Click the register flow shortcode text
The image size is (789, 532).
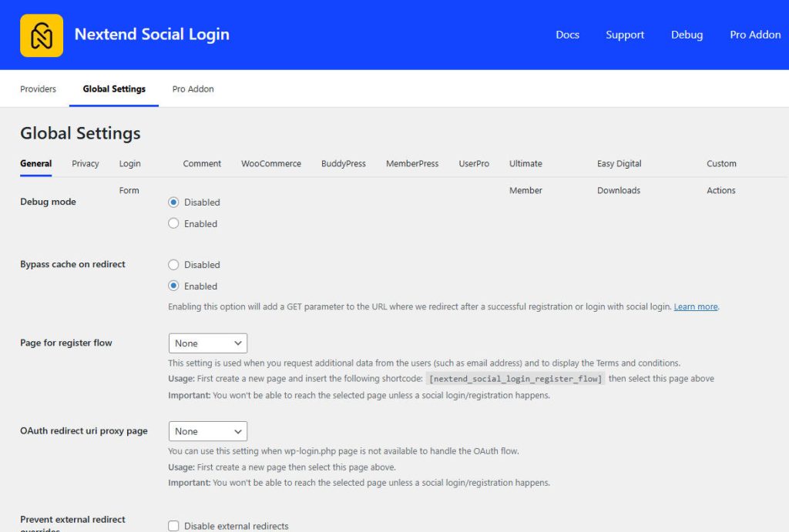coord(515,379)
